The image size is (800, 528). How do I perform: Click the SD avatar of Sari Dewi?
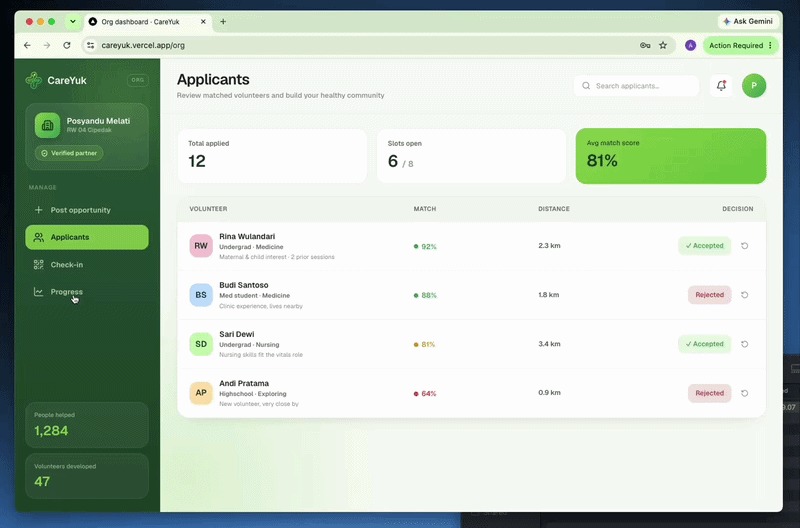pyautogui.click(x=201, y=344)
